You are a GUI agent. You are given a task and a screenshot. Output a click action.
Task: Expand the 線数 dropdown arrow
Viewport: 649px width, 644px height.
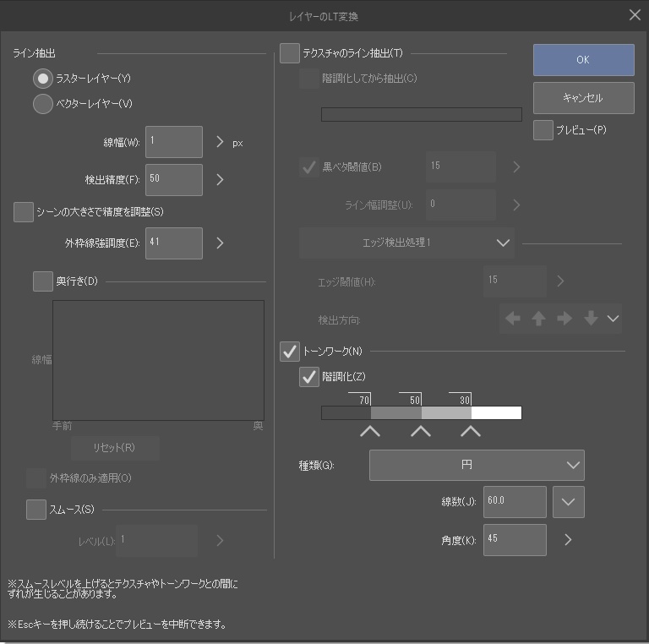(x=568, y=502)
